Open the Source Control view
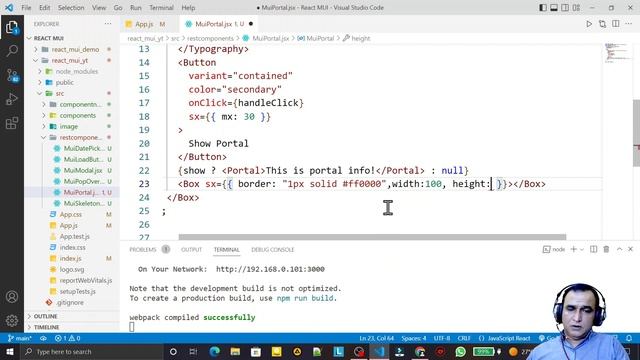Image resolution: width=640 pixels, height=360 pixels. (x=12, y=75)
